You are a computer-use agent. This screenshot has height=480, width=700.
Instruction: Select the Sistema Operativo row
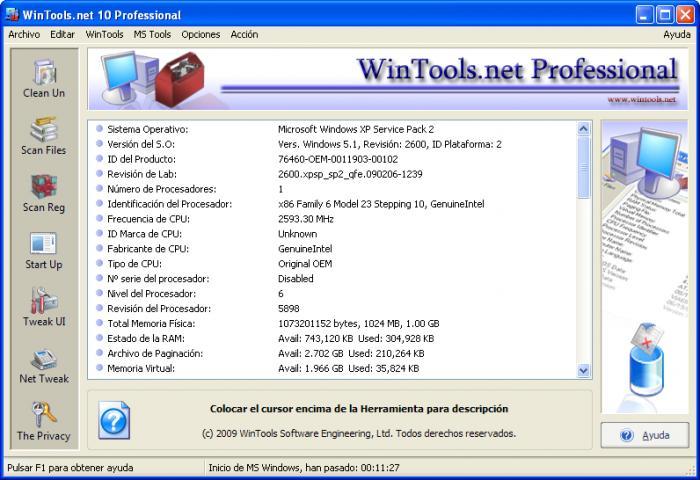(x=333, y=129)
